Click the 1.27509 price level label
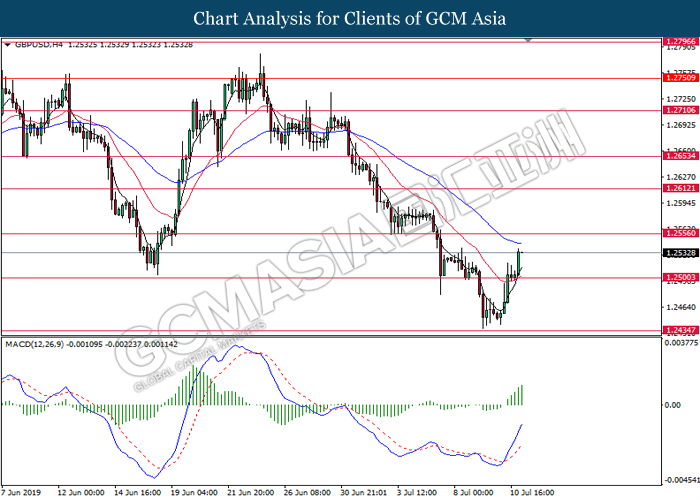The height and width of the screenshot is (500, 700). [x=680, y=78]
